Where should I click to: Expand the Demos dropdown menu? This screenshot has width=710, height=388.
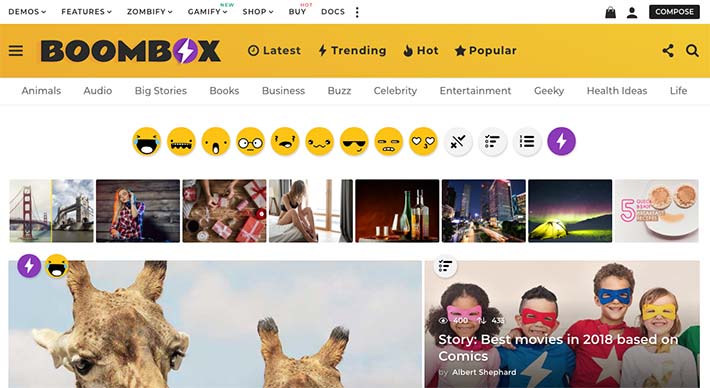tap(27, 12)
